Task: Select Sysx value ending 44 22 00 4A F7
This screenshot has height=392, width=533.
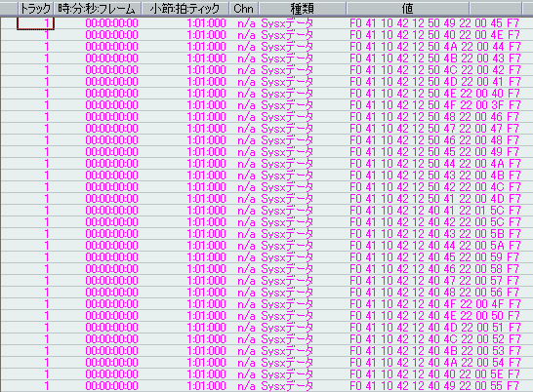Action: click(x=434, y=164)
